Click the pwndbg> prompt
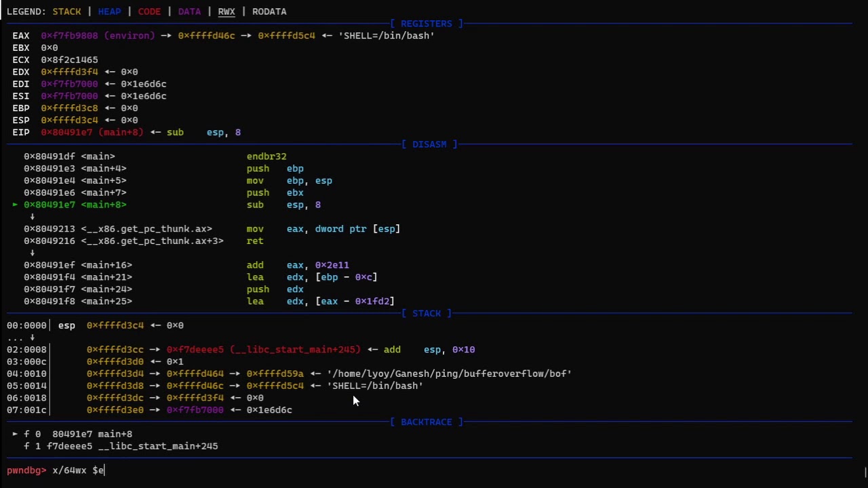The height and width of the screenshot is (488, 868). [26, 470]
